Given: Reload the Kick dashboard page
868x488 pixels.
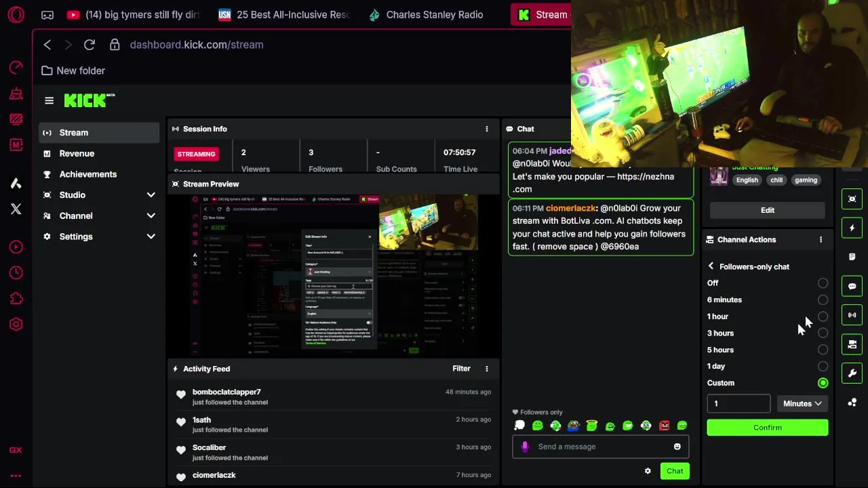Looking at the screenshot, I should click(89, 45).
